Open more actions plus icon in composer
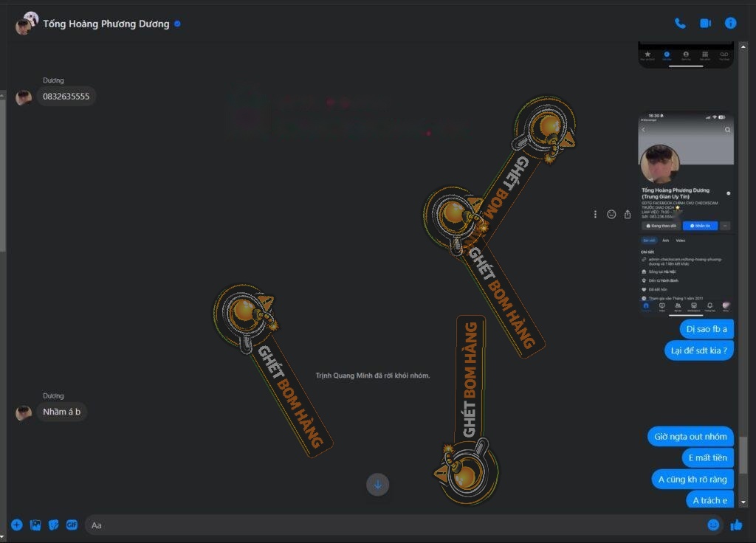This screenshot has height=543, width=756. pyautogui.click(x=17, y=525)
